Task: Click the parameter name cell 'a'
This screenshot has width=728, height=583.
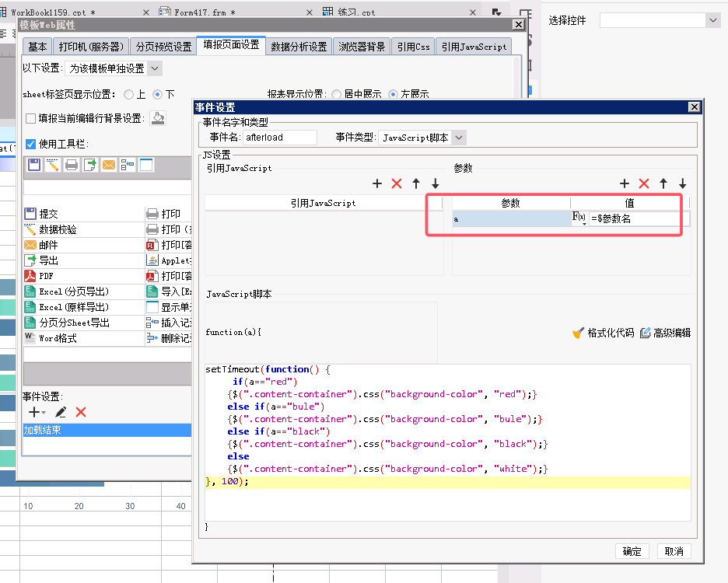Action: [x=512, y=218]
